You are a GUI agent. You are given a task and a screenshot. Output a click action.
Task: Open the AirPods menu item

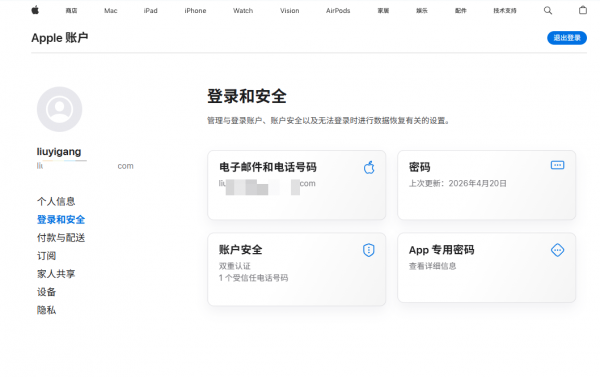pos(338,11)
